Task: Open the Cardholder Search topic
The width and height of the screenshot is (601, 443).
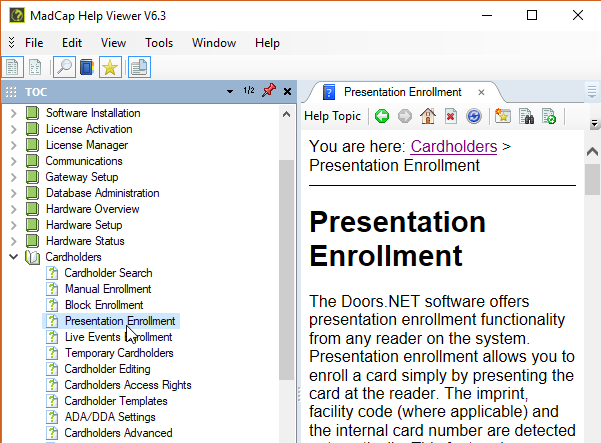Action: (x=108, y=273)
